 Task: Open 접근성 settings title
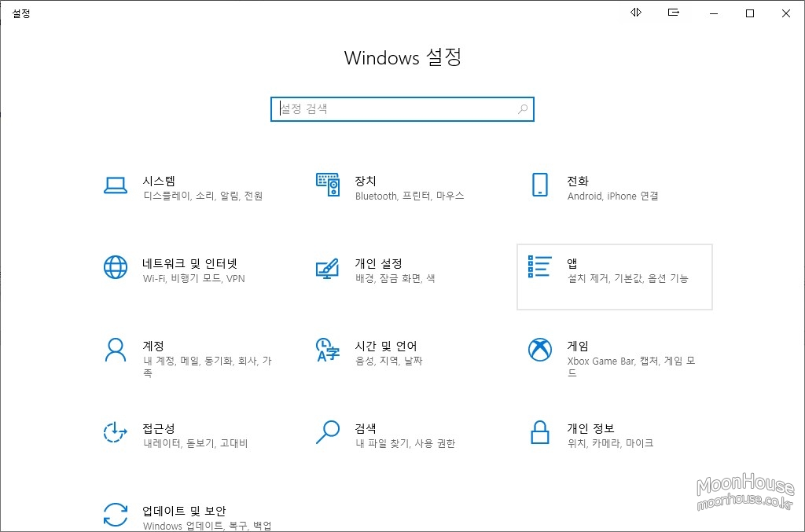(159, 427)
